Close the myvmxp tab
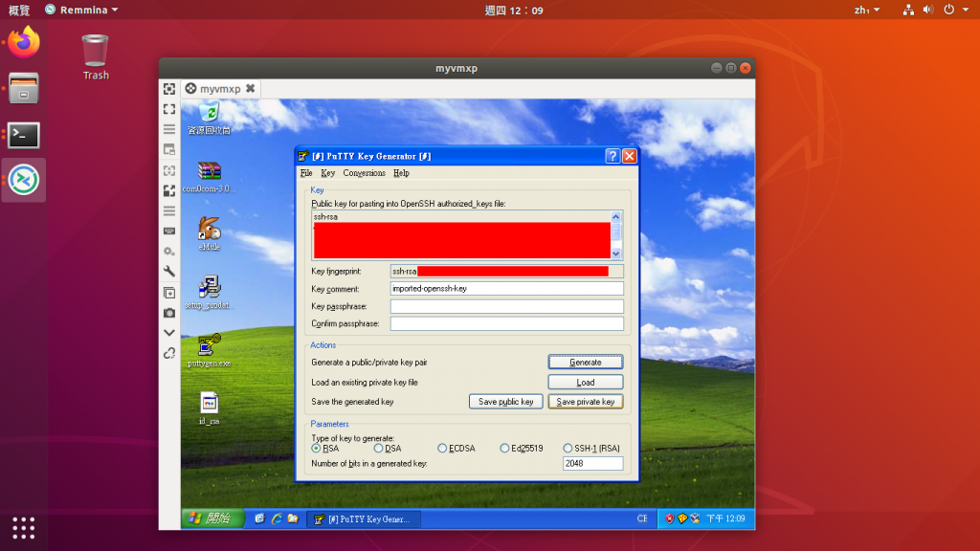Viewport: 980px width, 551px height. [x=251, y=89]
